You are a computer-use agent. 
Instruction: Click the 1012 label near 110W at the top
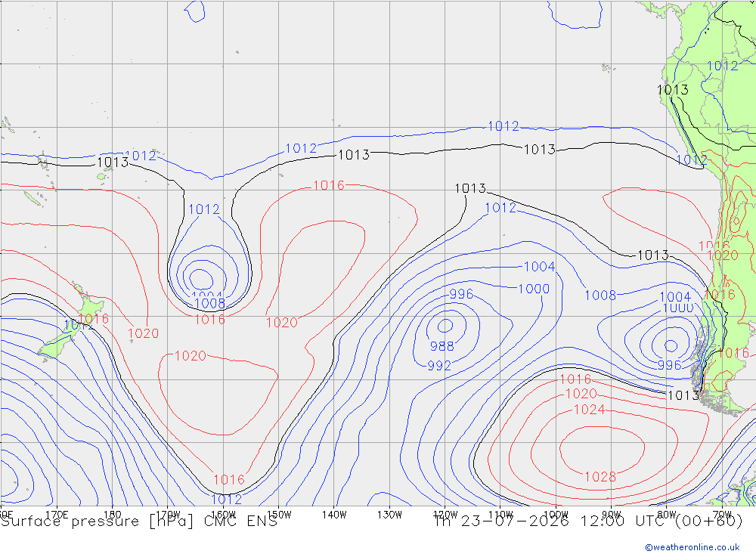coord(503,126)
